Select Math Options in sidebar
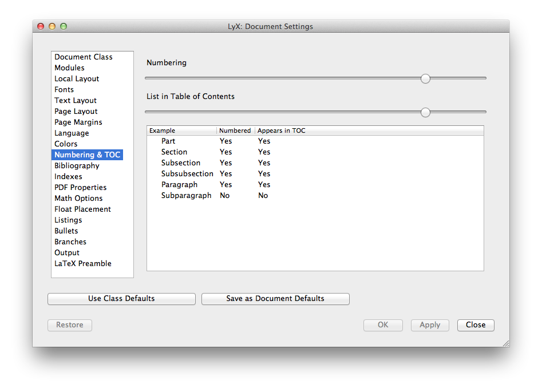Image resolution: width=542 pixels, height=392 pixels. [78, 199]
